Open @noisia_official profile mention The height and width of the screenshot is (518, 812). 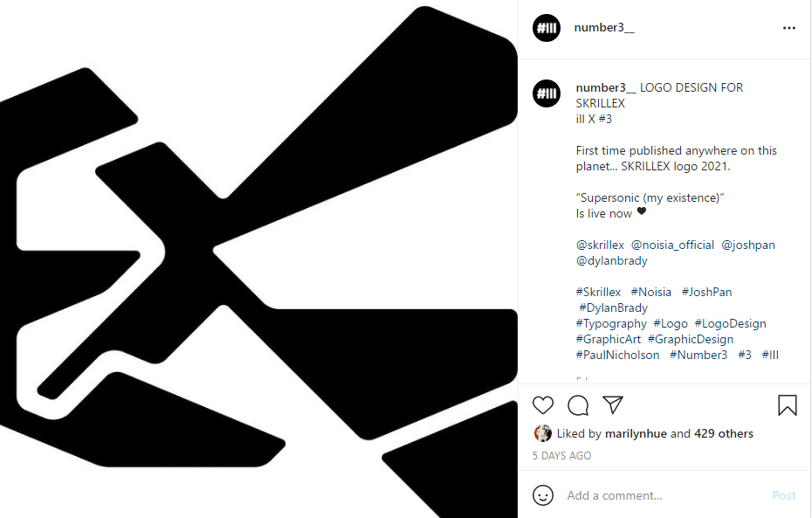pyautogui.click(x=672, y=245)
